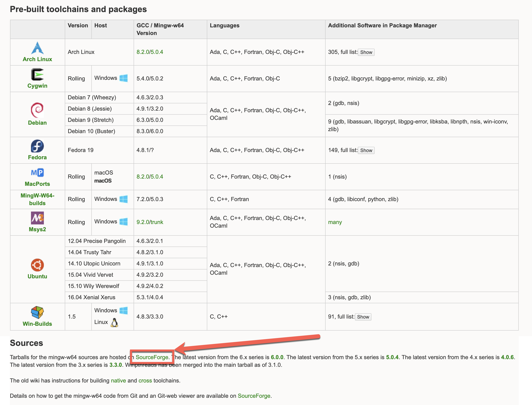This screenshot has height=405, width=532.
Task: Show the full Arch Linux package list
Action: tap(366, 52)
